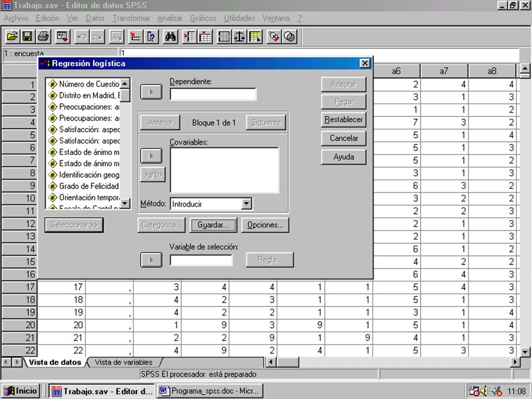The width and height of the screenshot is (532, 399).
Task: Click the Dependiente input field
Action: click(213, 94)
